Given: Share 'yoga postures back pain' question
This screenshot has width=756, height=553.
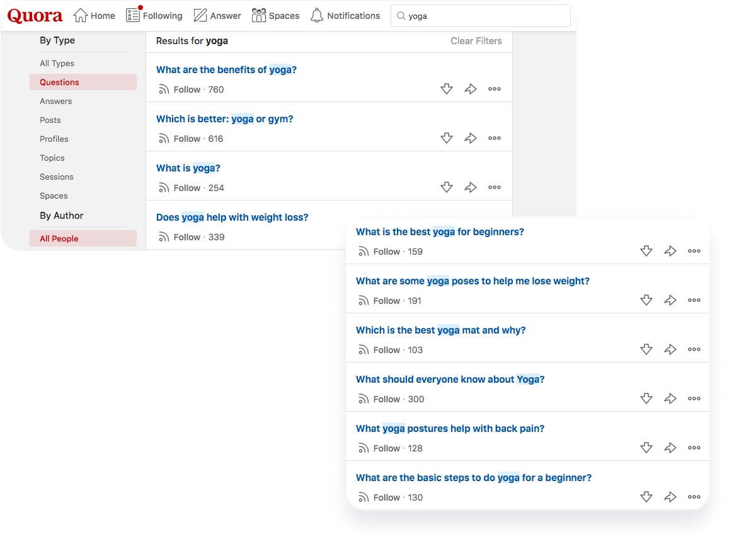Looking at the screenshot, I should tap(670, 448).
